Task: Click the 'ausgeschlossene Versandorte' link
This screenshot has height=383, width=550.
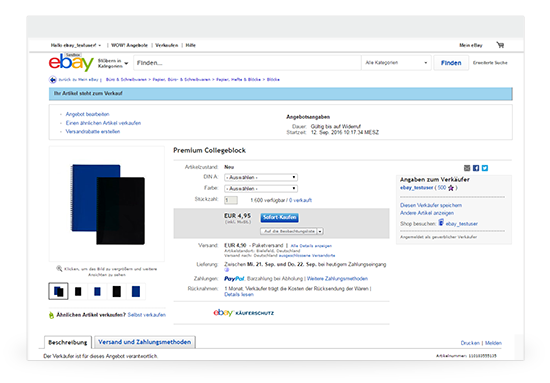Action: (x=307, y=255)
